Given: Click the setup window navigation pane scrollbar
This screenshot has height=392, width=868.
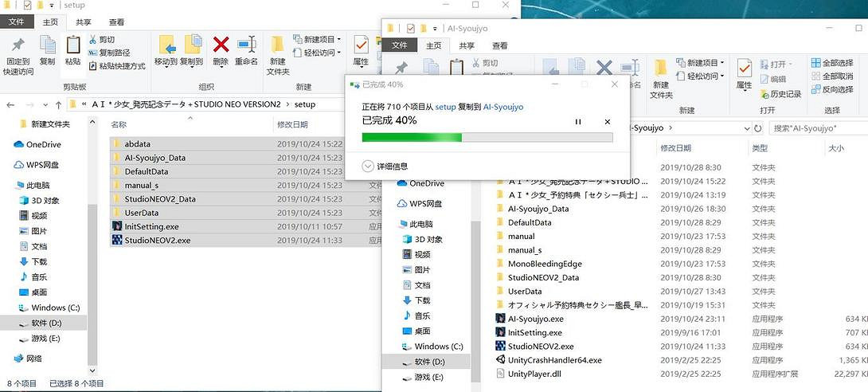Looking at the screenshot, I should pos(92,285).
